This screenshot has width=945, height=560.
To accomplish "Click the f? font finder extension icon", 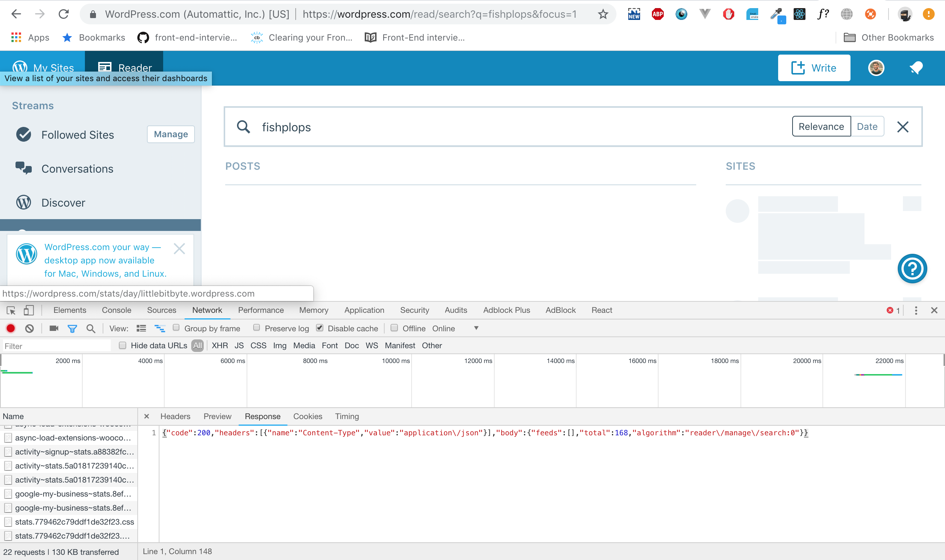I will coord(823,14).
